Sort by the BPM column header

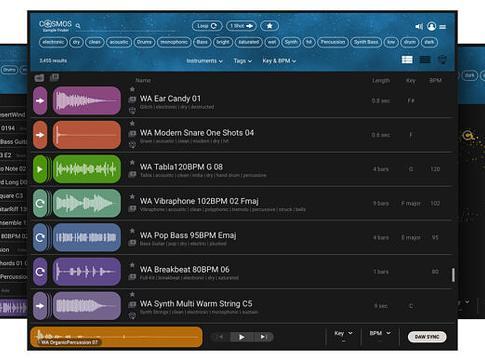(435, 80)
